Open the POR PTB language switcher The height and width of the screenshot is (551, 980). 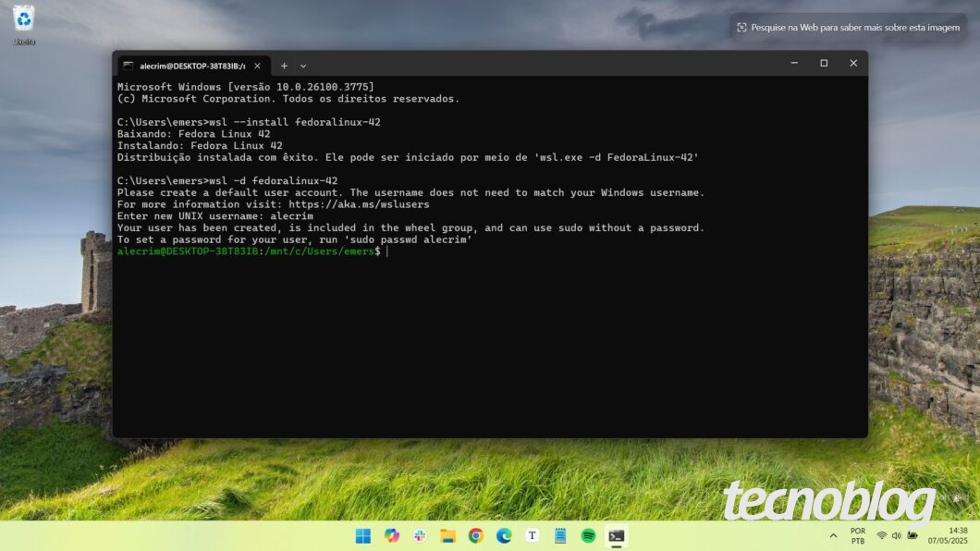click(858, 536)
